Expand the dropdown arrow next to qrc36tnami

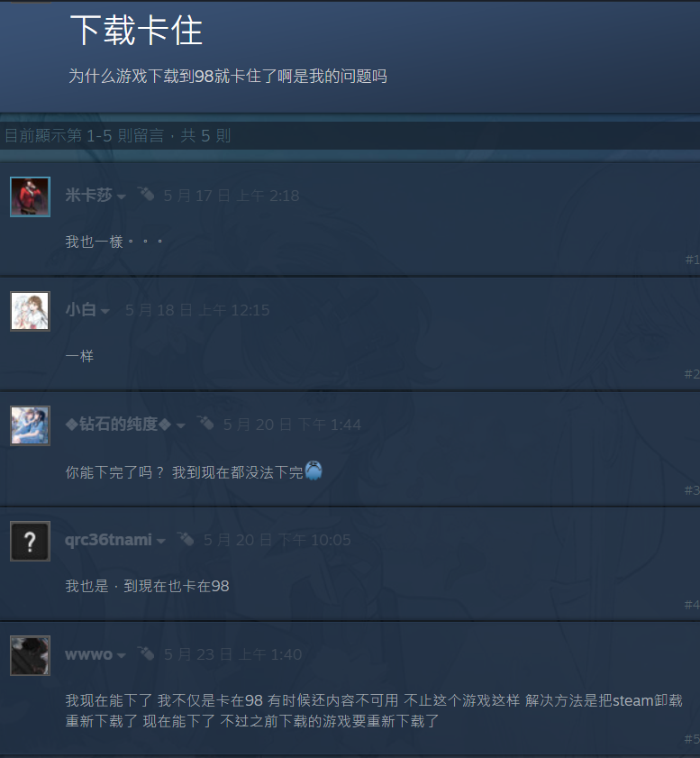click(x=161, y=541)
